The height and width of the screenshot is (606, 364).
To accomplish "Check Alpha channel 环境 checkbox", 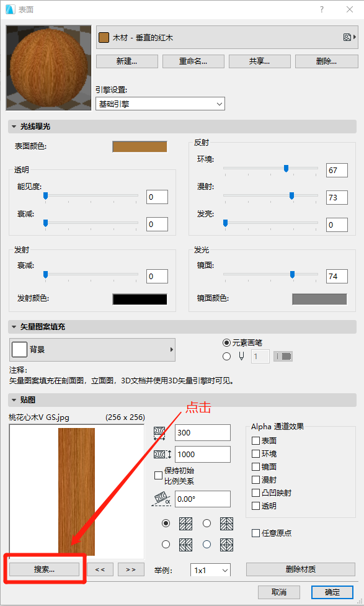I will (x=255, y=454).
